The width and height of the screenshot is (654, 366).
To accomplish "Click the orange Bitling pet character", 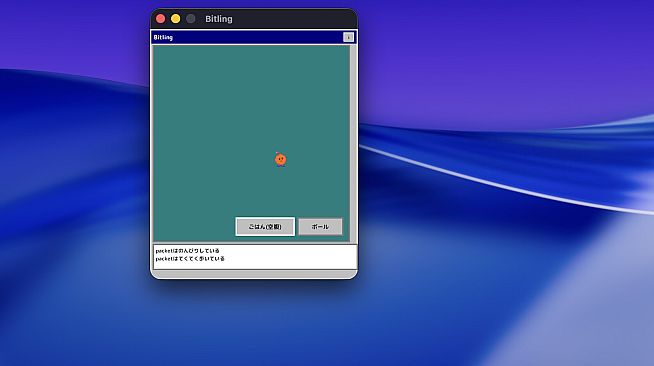I will 281,159.
